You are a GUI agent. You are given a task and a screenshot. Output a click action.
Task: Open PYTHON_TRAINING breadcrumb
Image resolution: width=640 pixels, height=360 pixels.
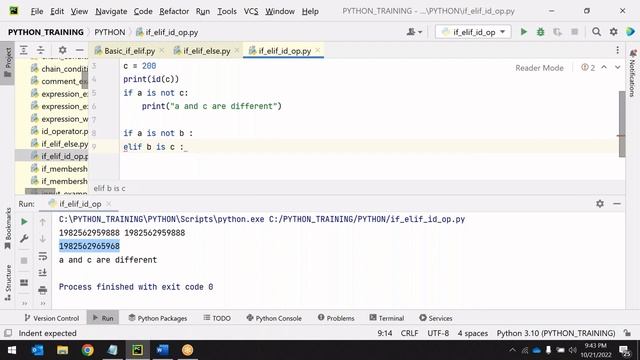tap(46, 32)
